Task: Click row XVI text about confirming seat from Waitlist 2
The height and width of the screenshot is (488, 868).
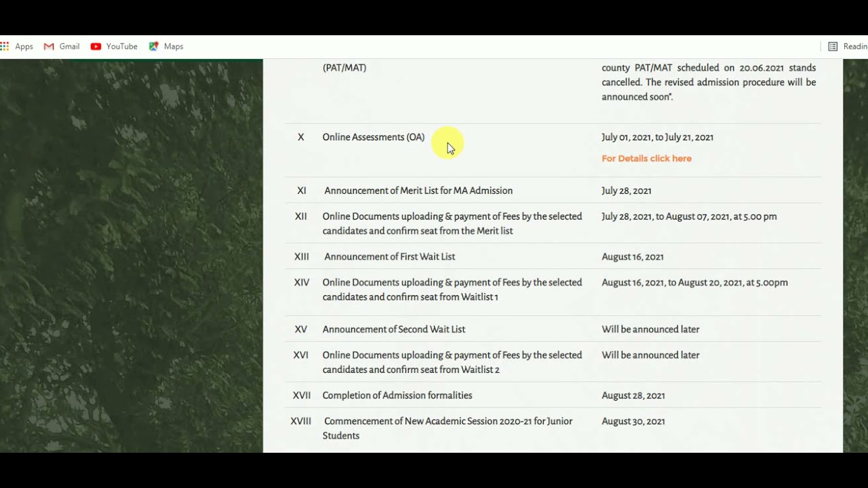Action: [452, 362]
